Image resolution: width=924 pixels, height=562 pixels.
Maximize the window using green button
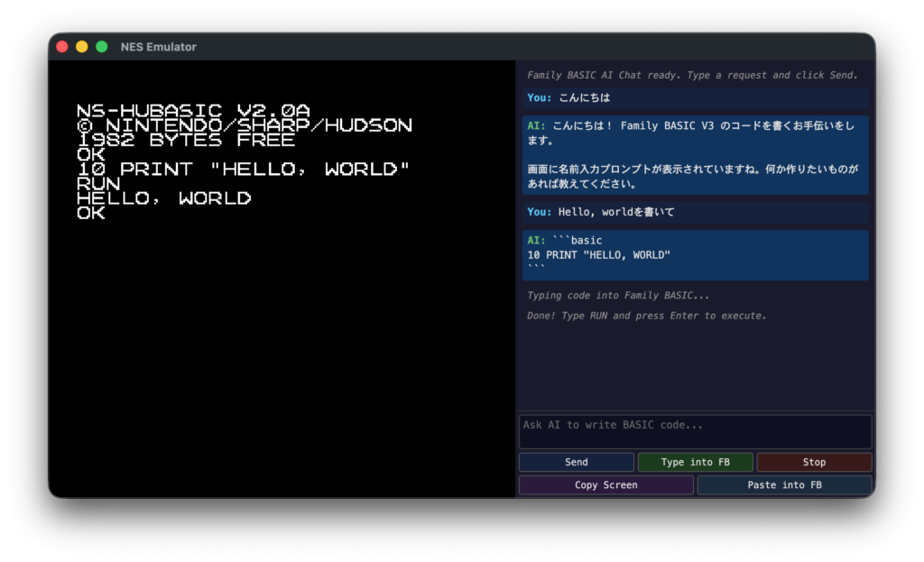(102, 47)
